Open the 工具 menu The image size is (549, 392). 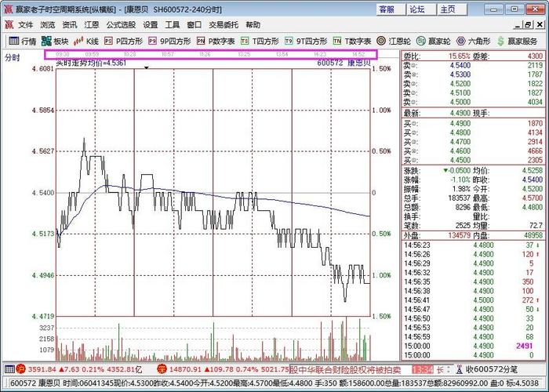tap(173, 25)
